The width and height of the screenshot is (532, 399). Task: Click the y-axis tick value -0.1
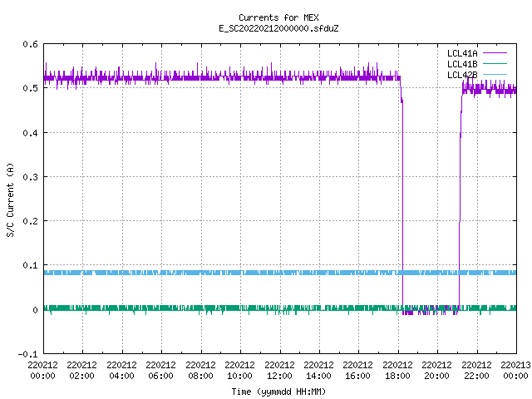point(27,354)
